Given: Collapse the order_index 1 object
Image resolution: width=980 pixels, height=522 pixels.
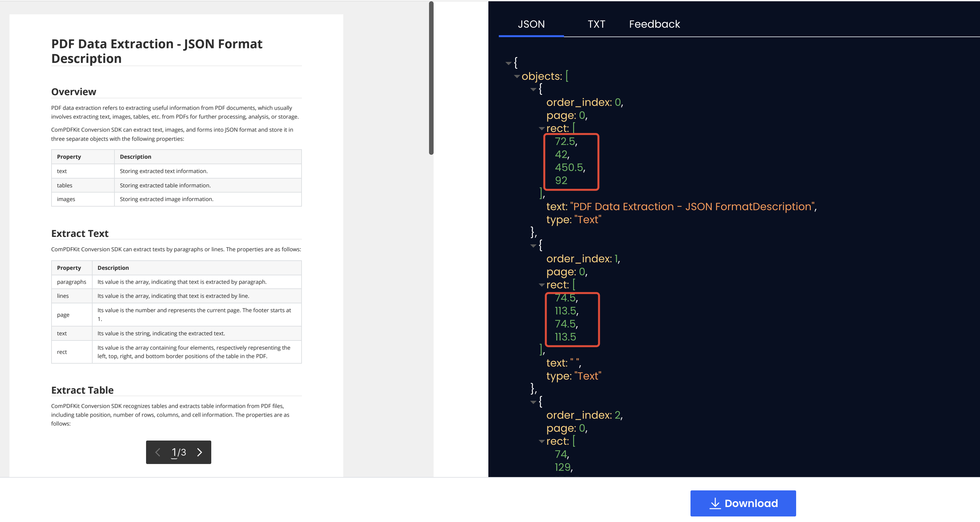Looking at the screenshot, I should coord(533,246).
